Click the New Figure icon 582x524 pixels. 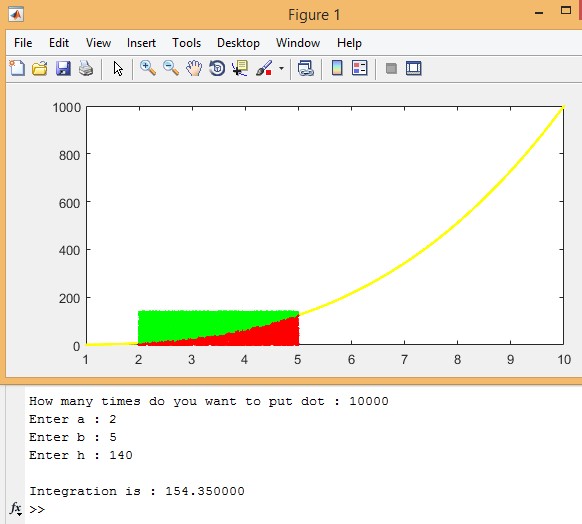point(17,68)
